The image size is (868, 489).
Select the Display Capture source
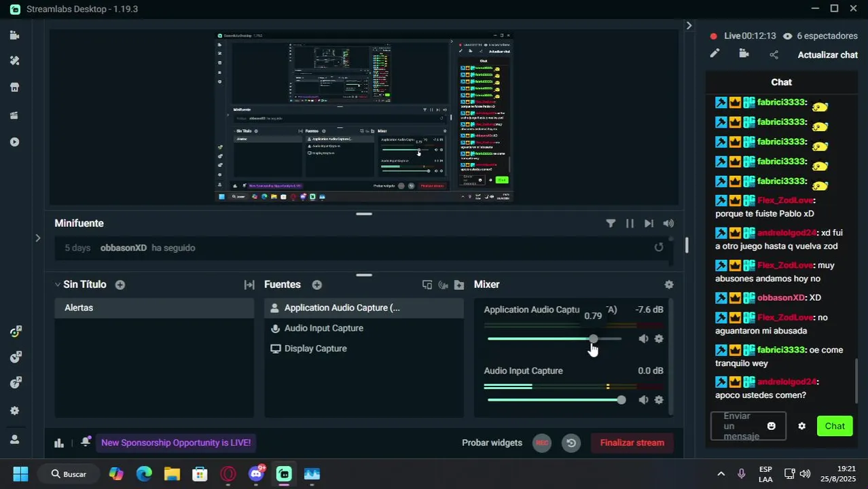click(364, 348)
